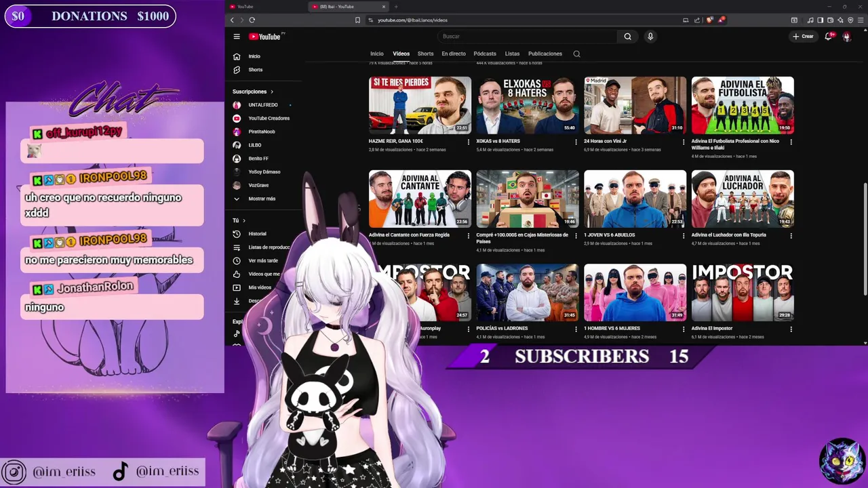
Task: Open the 1 JOVEN VS 6 ABUELOS thumbnail
Action: pyautogui.click(x=635, y=199)
